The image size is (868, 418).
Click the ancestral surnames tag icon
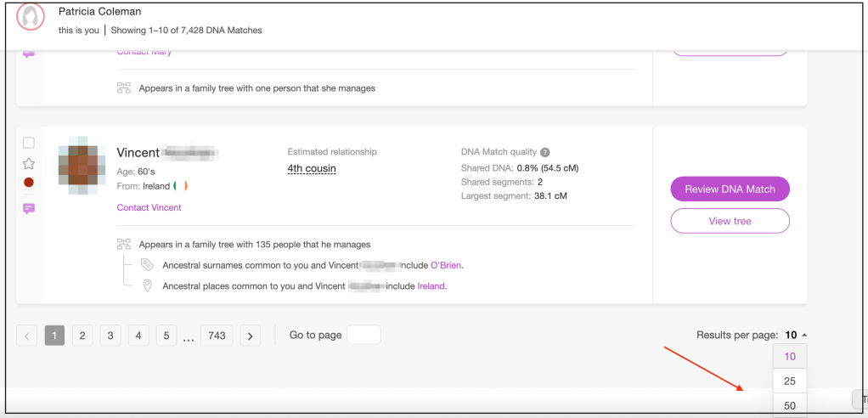point(146,265)
